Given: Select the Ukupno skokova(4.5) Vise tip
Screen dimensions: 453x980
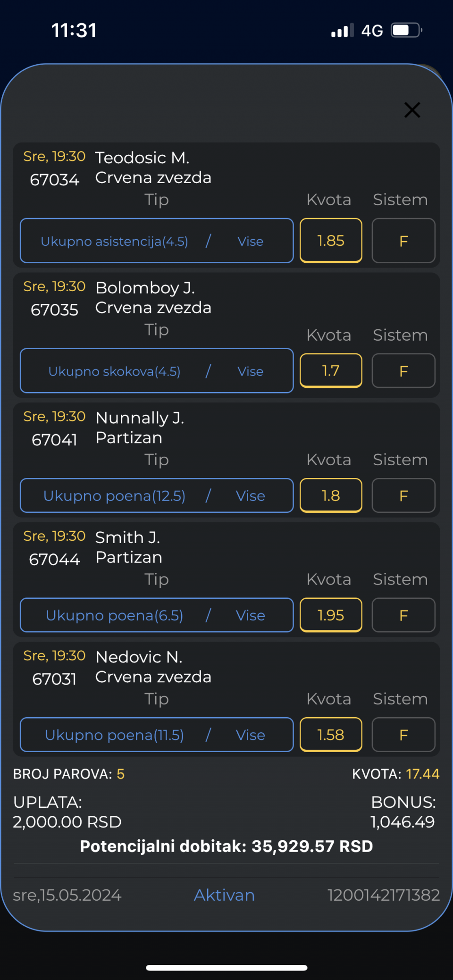Looking at the screenshot, I should [157, 371].
